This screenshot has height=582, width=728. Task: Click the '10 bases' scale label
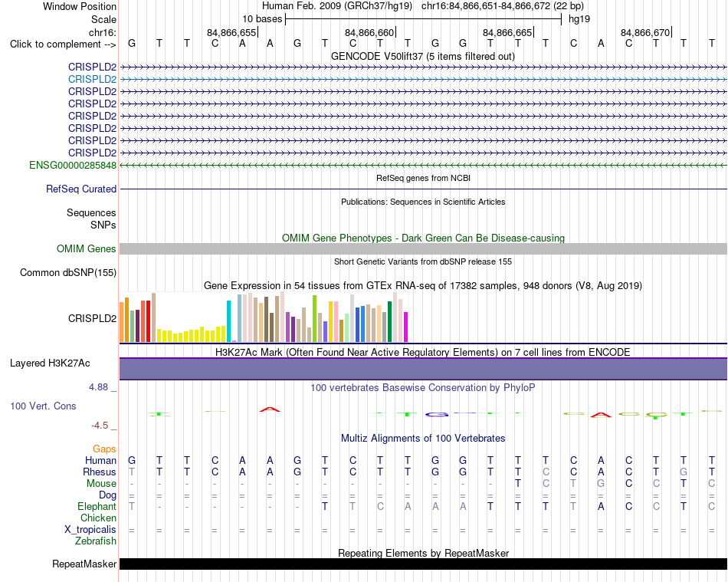262,19
